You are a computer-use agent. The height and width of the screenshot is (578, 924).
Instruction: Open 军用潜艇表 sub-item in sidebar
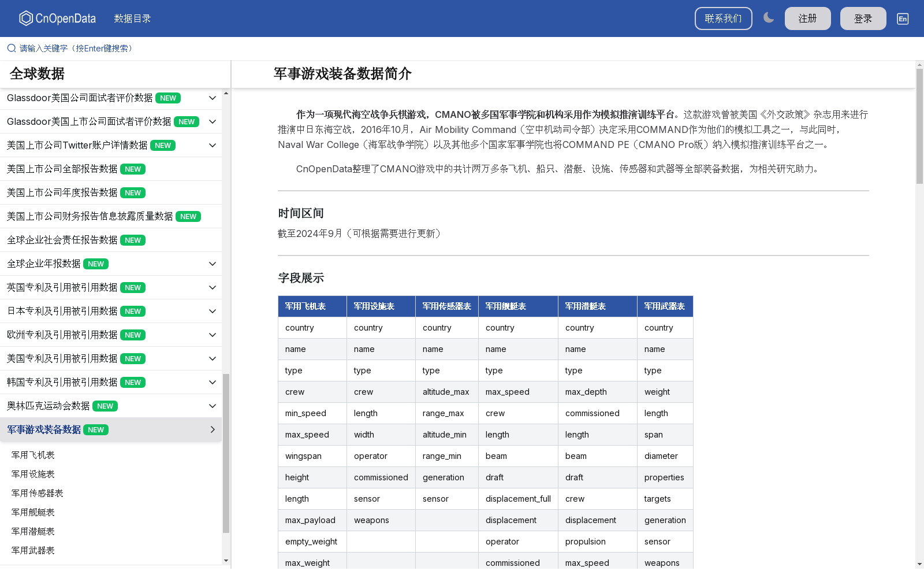[33, 532]
